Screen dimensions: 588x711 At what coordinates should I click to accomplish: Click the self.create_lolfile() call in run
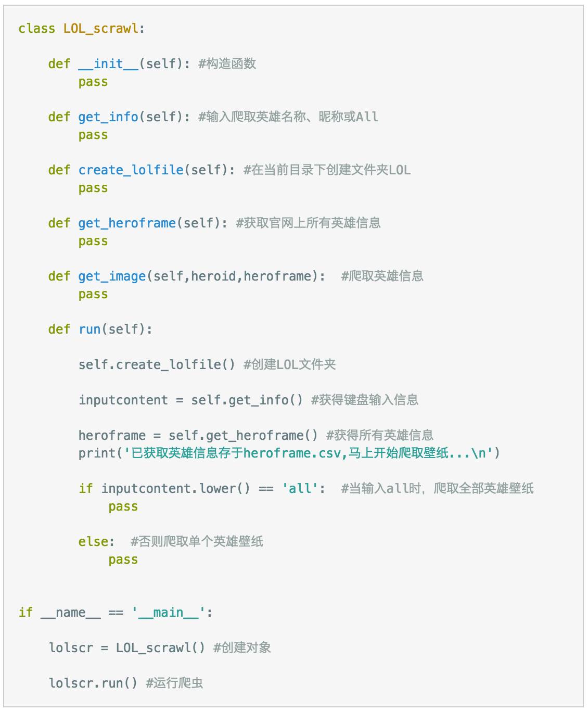(x=157, y=365)
